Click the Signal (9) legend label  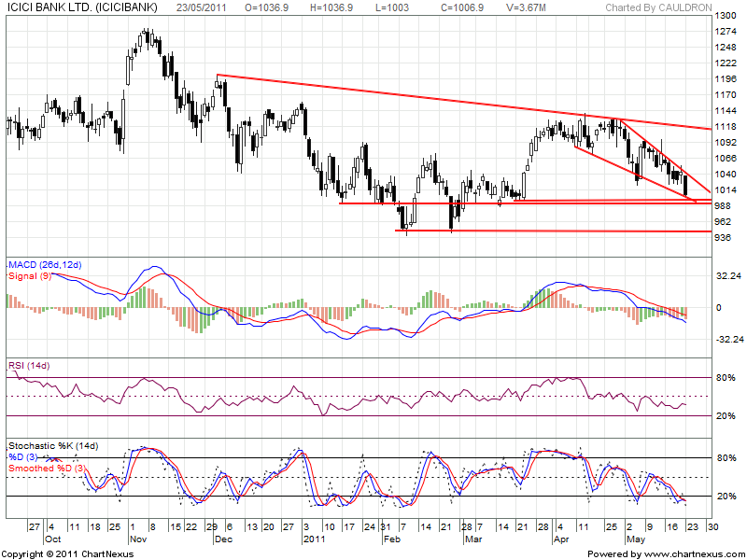[x=30, y=277]
